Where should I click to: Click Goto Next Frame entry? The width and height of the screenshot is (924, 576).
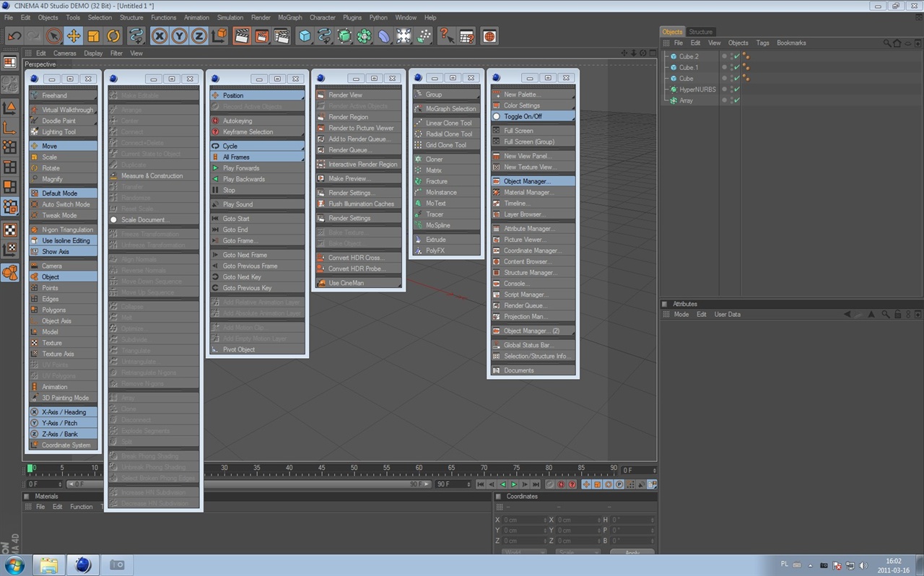(x=258, y=256)
